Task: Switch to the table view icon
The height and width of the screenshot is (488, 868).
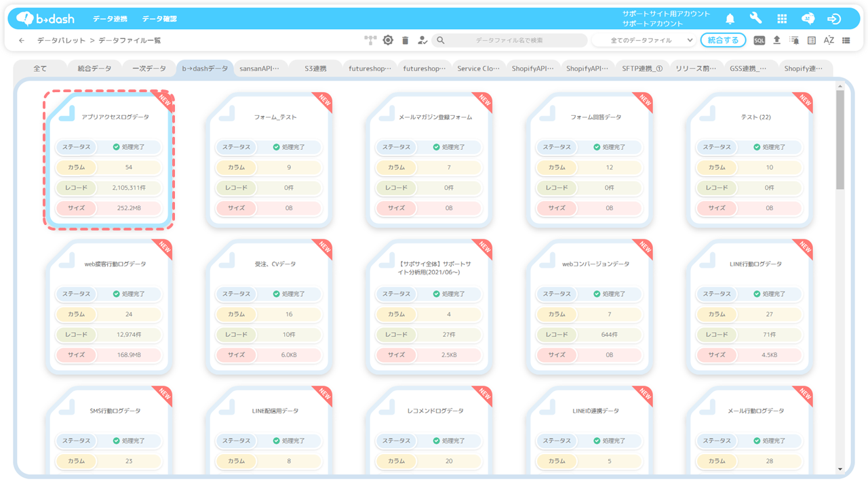Action: point(812,41)
